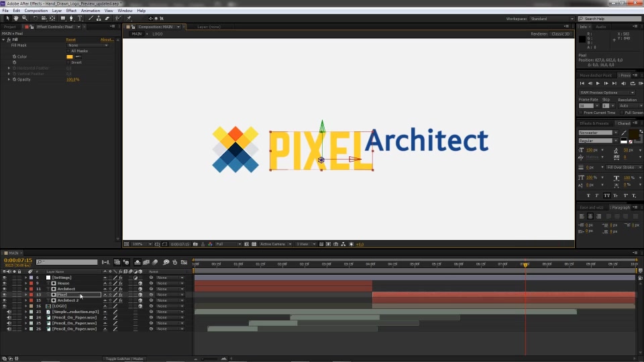Toggle the Full Screen checkbox

pos(622,113)
